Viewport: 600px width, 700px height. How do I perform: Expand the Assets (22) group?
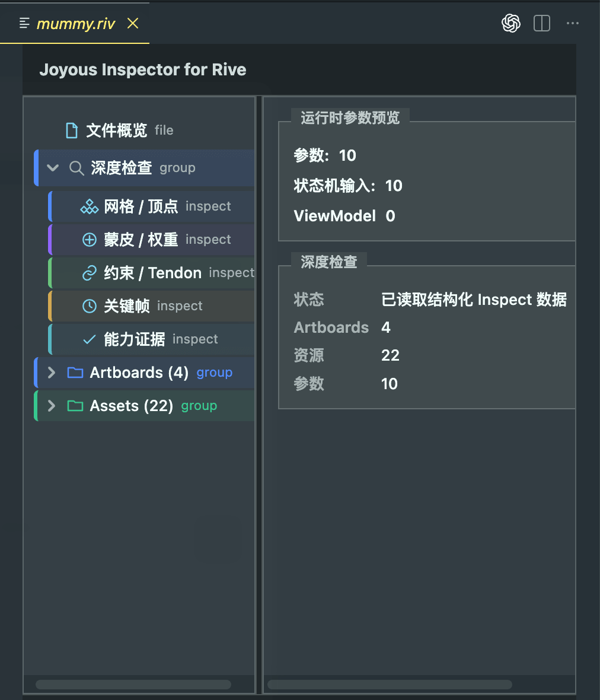coord(52,406)
